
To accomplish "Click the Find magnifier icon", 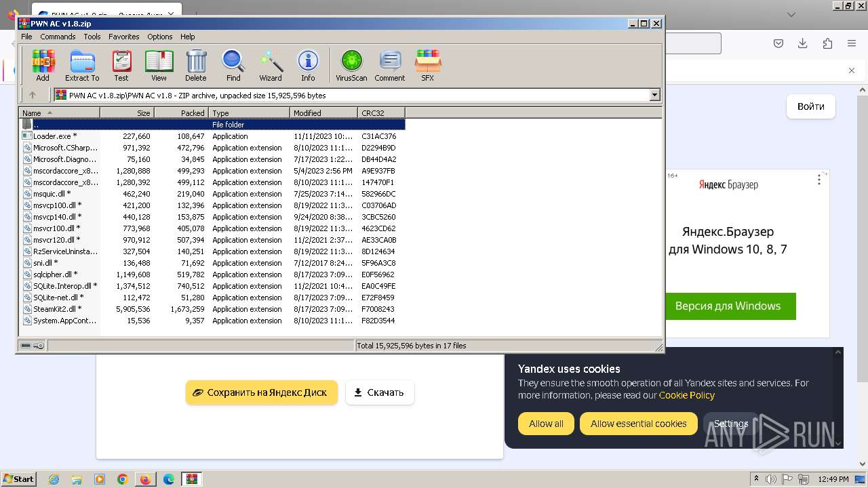I will pyautogui.click(x=233, y=65).
